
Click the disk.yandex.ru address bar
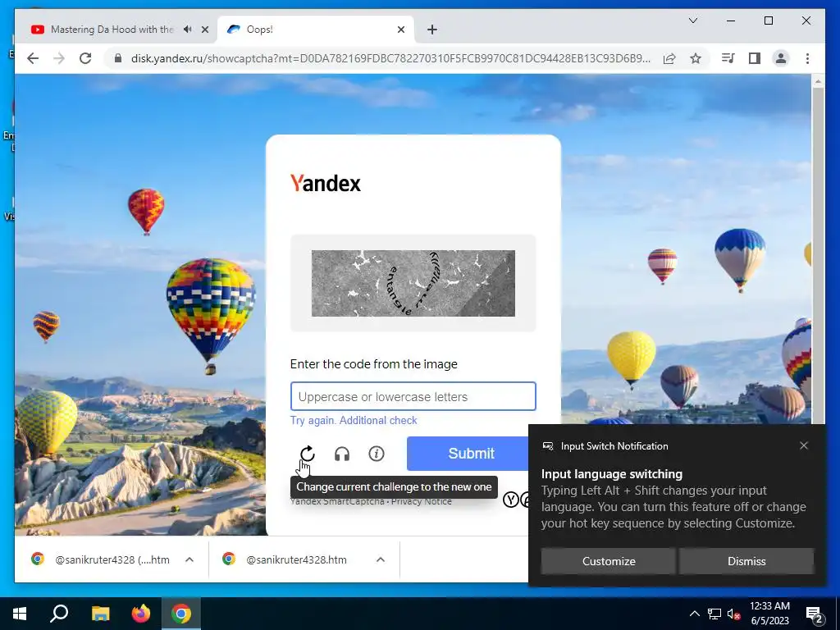[390, 58]
